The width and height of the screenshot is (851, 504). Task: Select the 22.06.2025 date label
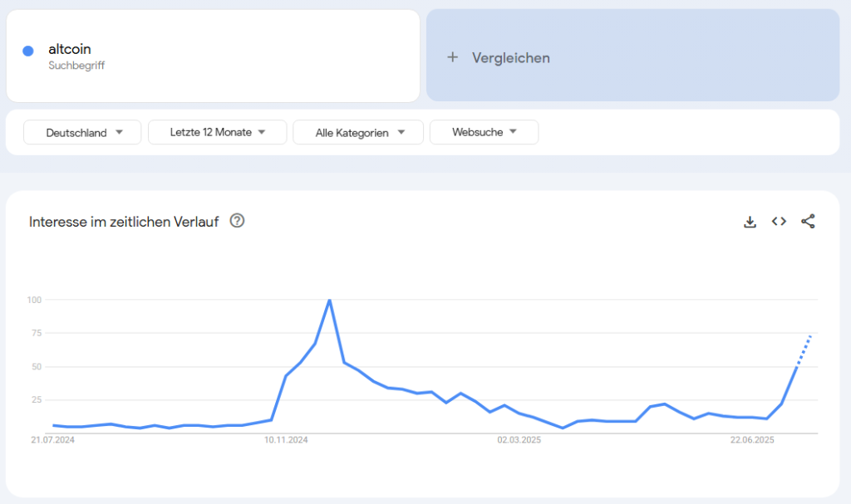(752, 440)
